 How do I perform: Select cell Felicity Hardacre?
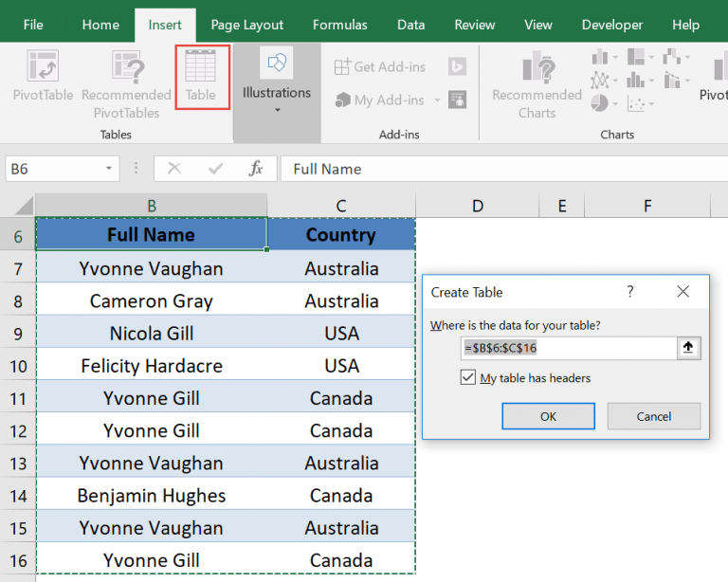[x=152, y=366]
